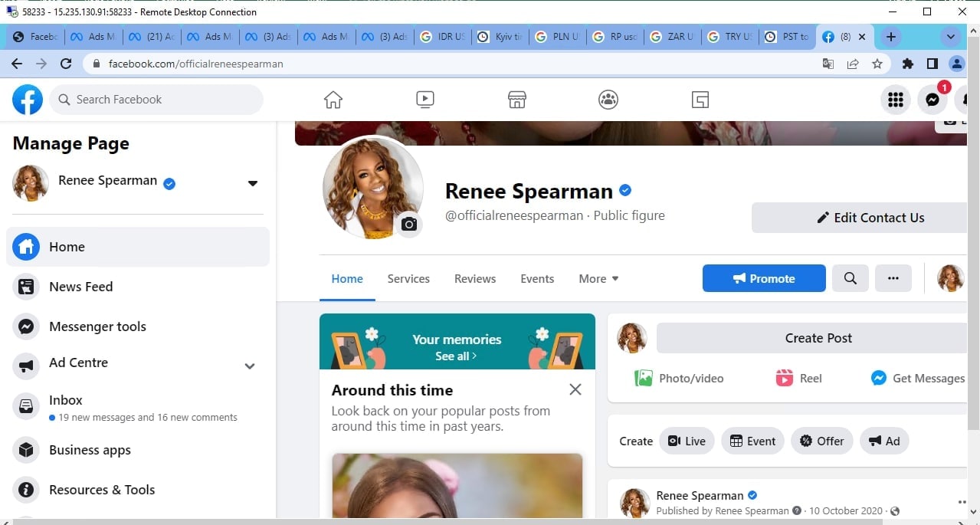Open the browser extensions puzzle icon
The image size is (980, 525).
click(x=908, y=64)
